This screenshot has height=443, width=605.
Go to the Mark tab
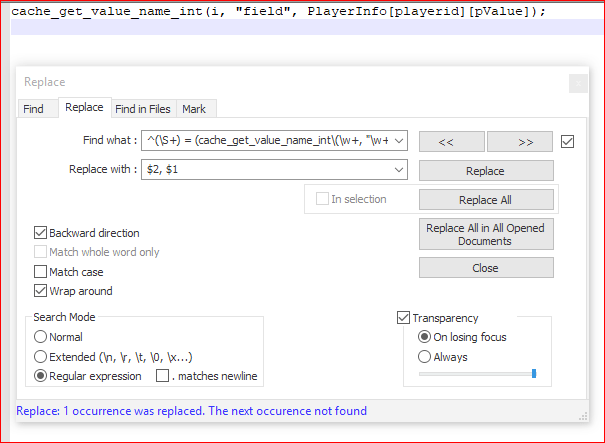click(194, 109)
